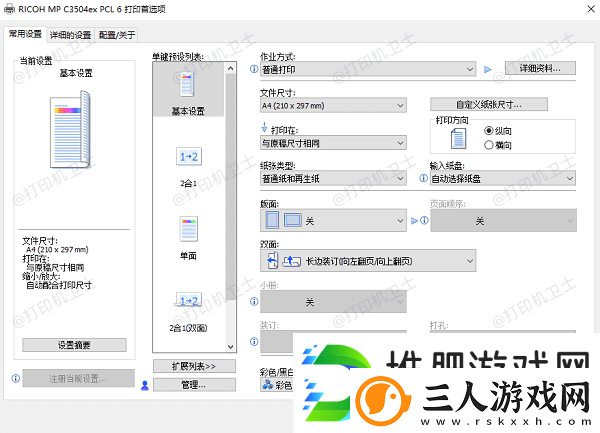
Task: Open the 版面 dropdown showing 关
Action: pos(333,220)
